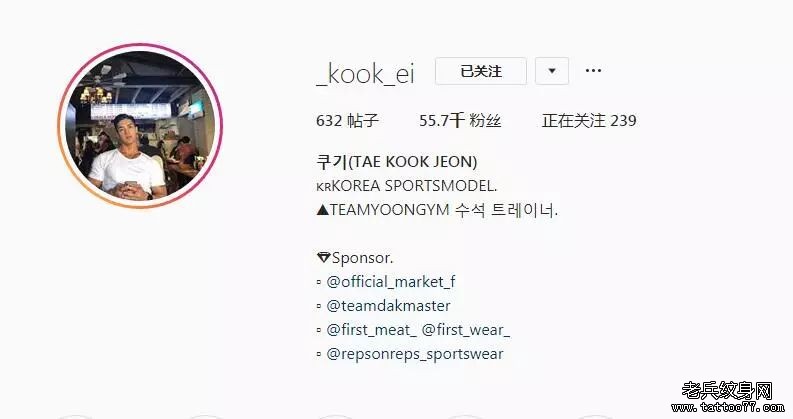Image resolution: width=793 pixels, height=419 pixels.
Task: Open the @teamdakmaster profile link
Action: pyautogui.click(x=388, y=306)
